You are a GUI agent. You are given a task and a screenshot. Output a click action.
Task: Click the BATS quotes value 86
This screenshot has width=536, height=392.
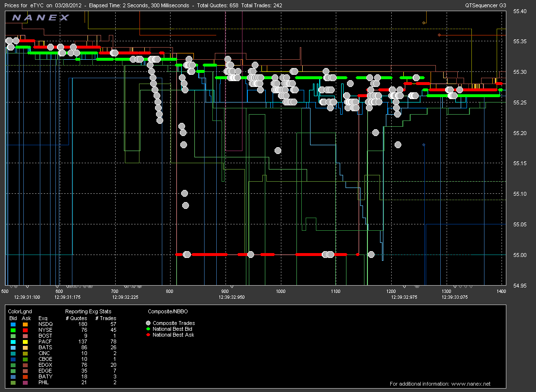tap(84, 347)
